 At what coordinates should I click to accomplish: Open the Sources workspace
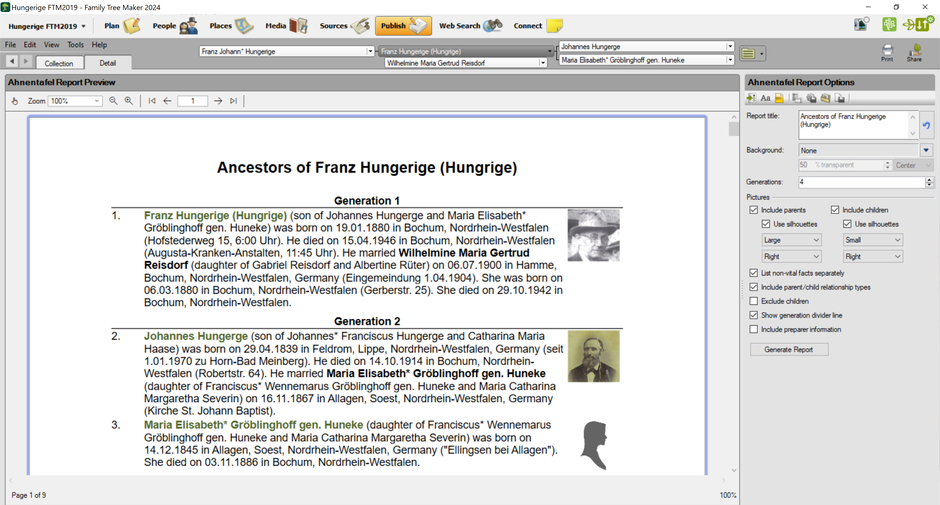[x=344, y=26]
